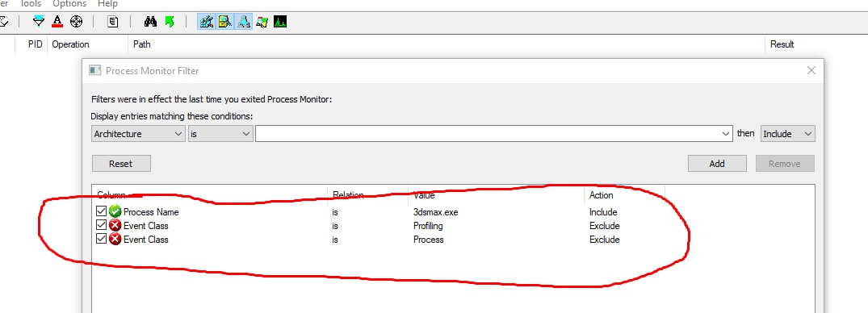Open the Include action dropdown
Viewport: 868px width, 313px height.
[788, 134]
